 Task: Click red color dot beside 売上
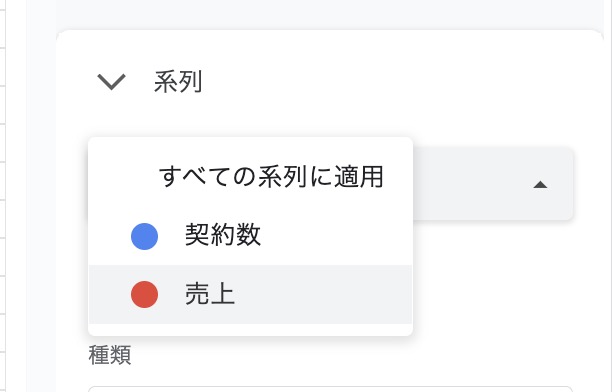tap(144, 294)
